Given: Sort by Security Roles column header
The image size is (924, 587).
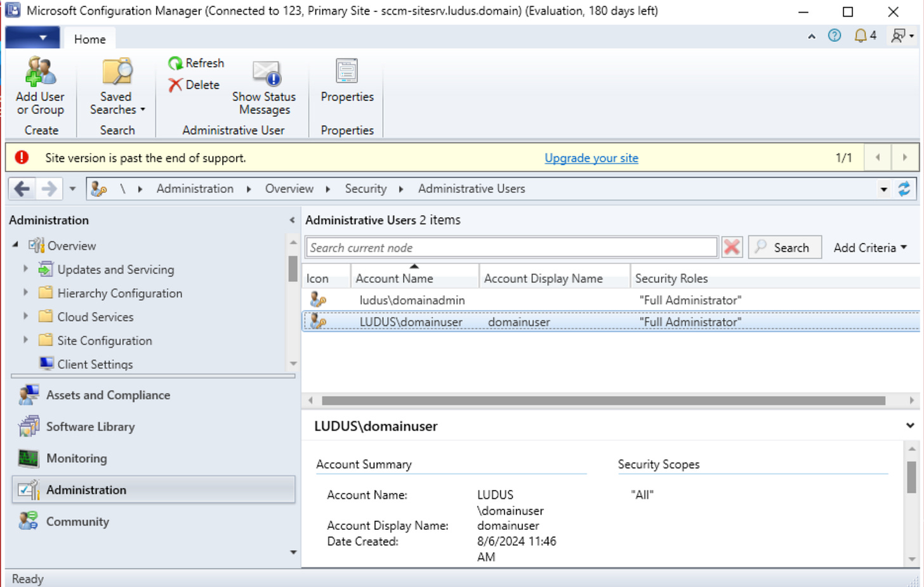Looking at the screenshot, I should pyautogui.click(x=775, y=278).
